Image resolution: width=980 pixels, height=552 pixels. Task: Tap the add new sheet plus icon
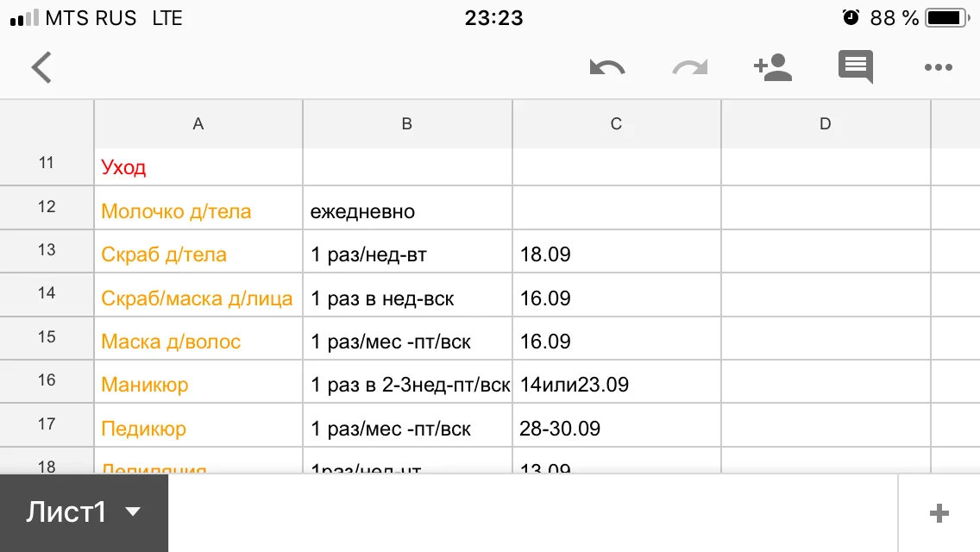click(937, 512)
